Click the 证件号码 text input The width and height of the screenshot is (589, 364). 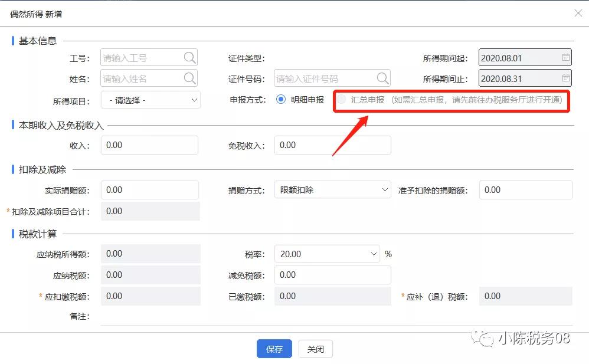(323, 78)
